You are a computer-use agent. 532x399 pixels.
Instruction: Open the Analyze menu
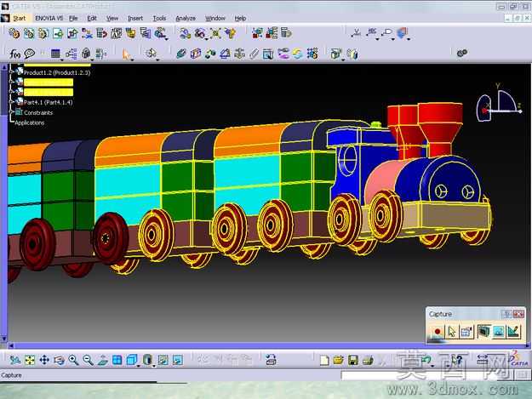(x=186, y=19)
